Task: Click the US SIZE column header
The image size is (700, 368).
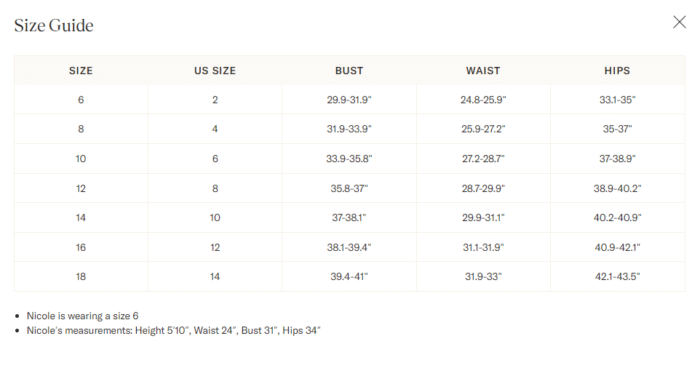Action: coord(215,71)
